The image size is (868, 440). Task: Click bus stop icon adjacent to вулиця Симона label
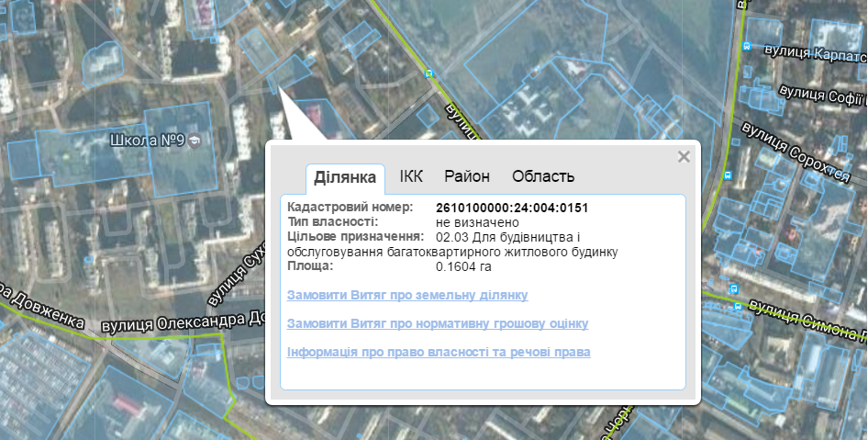click(x=738, y=306)
